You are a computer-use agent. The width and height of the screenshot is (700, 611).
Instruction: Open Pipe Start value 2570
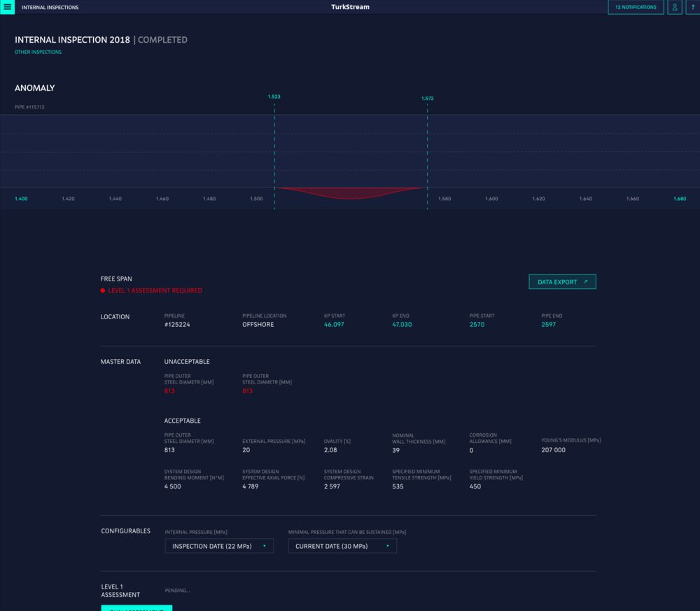click(477, 325)
